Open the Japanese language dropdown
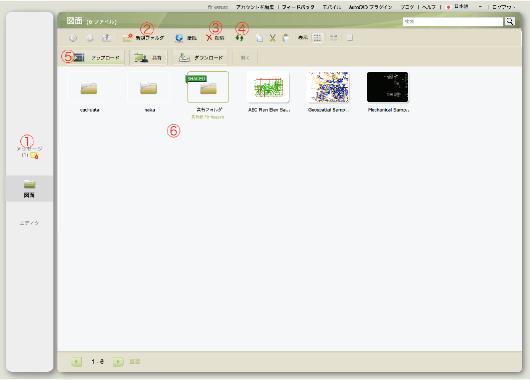 [x=458, y=7]
